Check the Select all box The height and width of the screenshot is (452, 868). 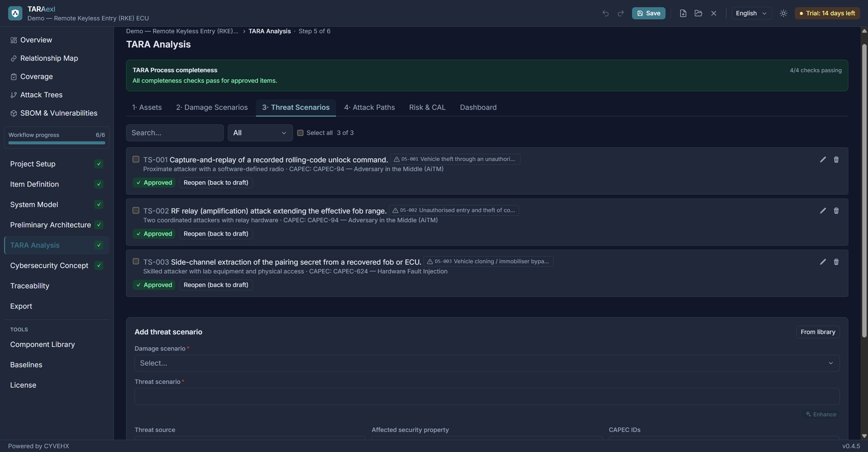300,133
